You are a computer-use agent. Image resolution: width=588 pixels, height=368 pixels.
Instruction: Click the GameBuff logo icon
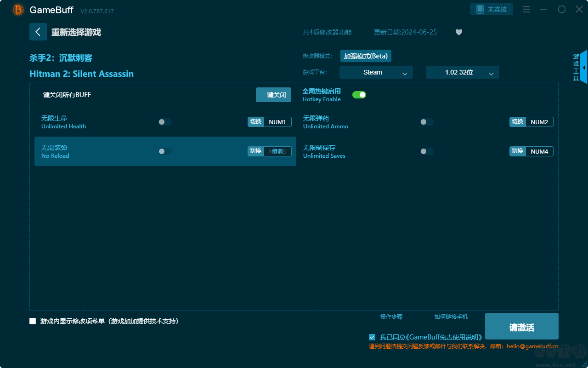point(18,10)
